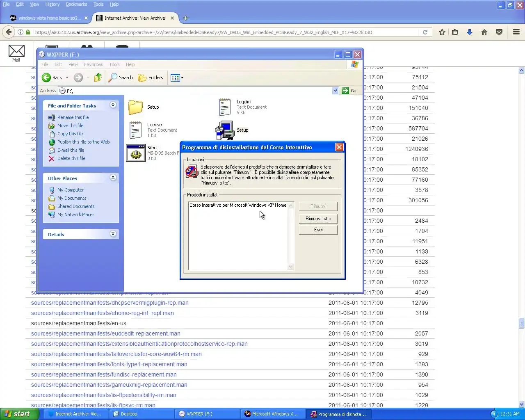The image size is (525, 420).
Task: Click Rename this file
Action: pyautogui.click(x=73, y=117)
